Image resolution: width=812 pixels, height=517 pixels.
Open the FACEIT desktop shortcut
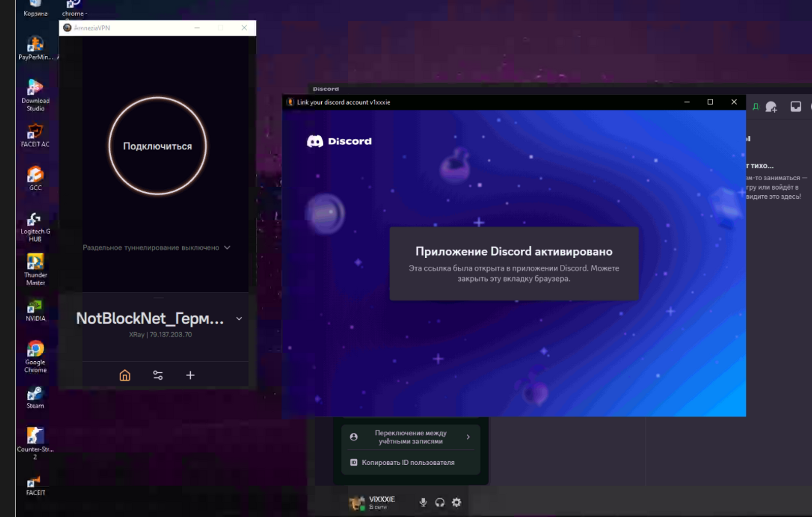pyautogui.click(x=36, y=485)
